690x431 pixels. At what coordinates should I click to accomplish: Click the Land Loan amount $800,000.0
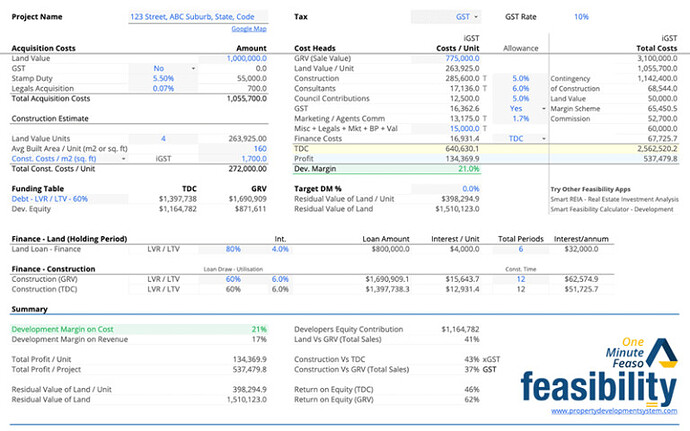click(x=390, y=249)
